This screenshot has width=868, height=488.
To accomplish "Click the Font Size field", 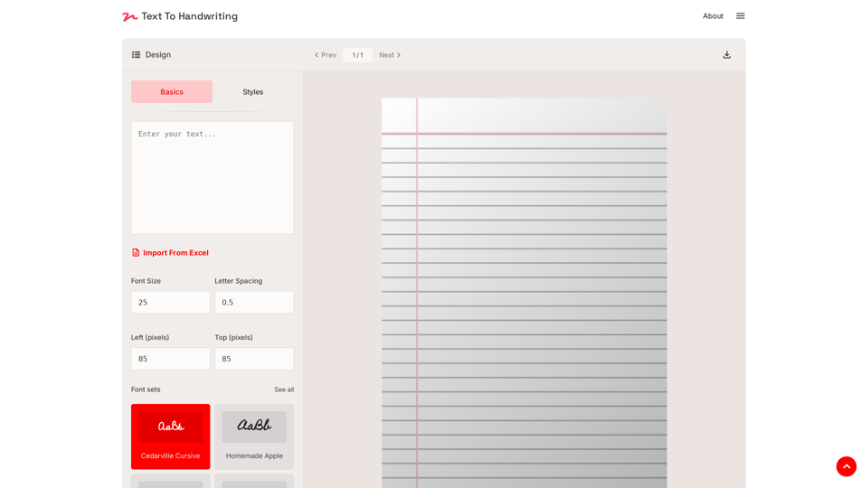I will tap(170, 303).
